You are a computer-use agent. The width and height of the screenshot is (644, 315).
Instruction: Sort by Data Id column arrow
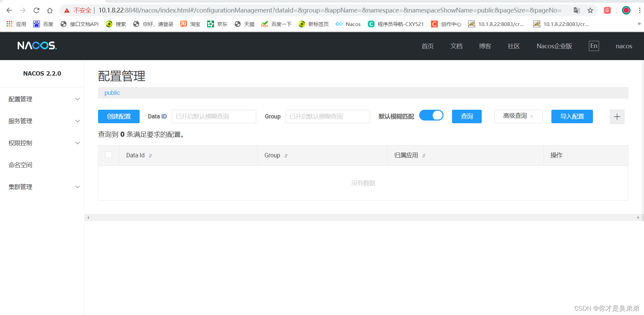(150, 156)
